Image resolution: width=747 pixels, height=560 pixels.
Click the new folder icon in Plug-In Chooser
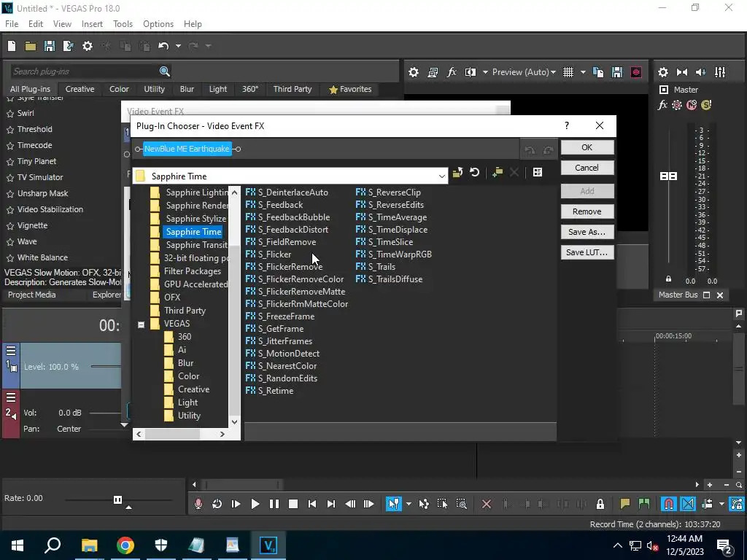[x=498, y=172]
